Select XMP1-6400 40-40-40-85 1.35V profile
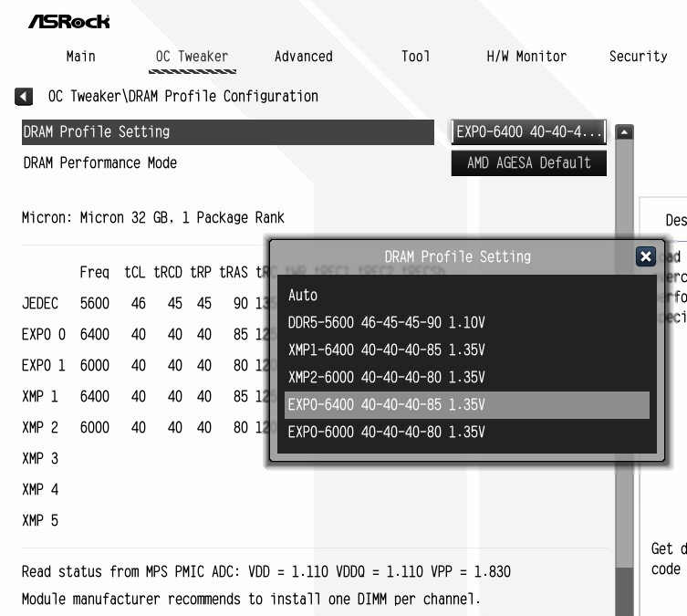687x616 pixels. coord(467,350)
